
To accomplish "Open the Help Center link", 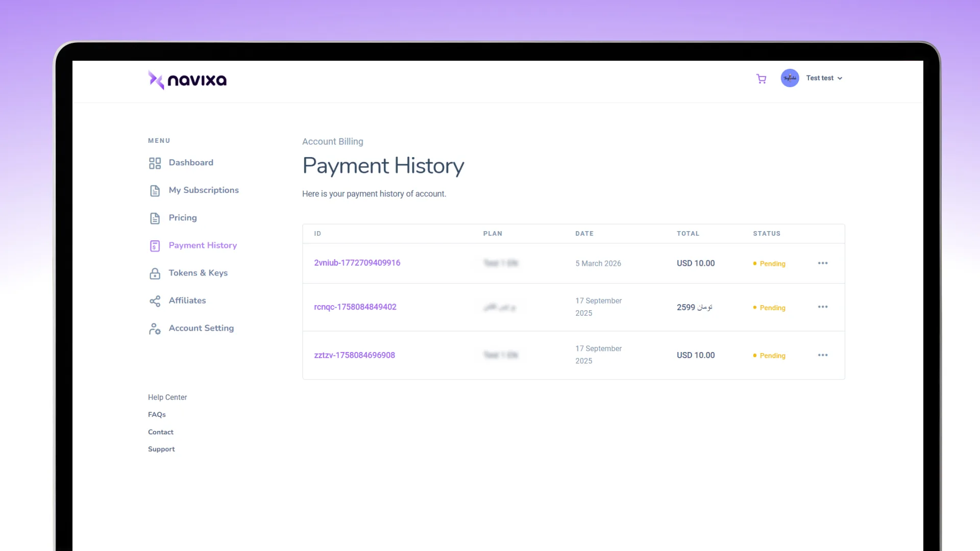I will pos(167,397).
